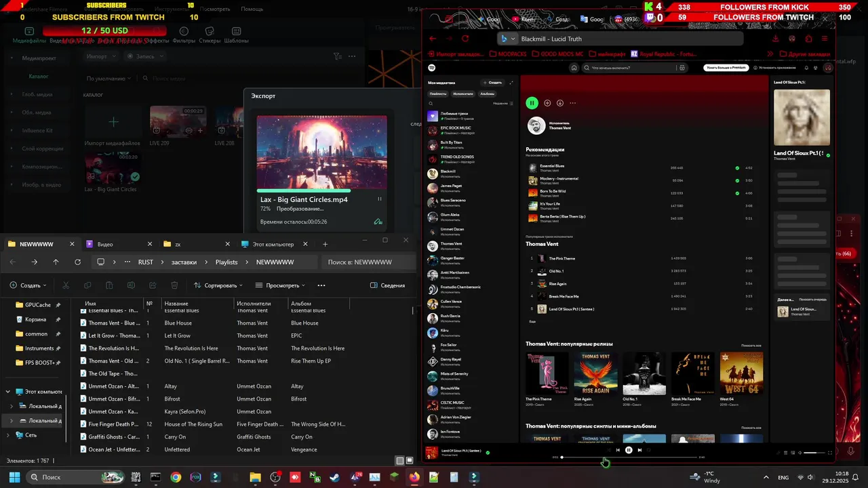Click the Spotify track progress bar
The height and width of the screenshot is (488, 868).
point(629,457)
